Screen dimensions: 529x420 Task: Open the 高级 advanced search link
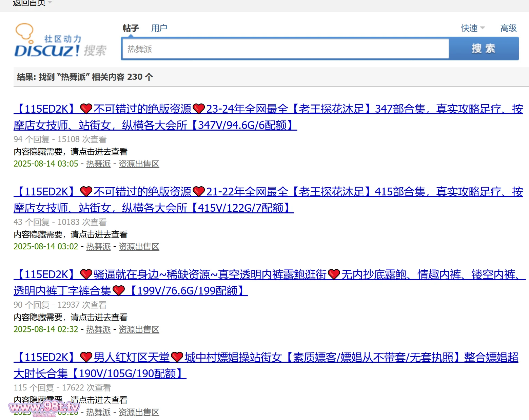[508, 28]
